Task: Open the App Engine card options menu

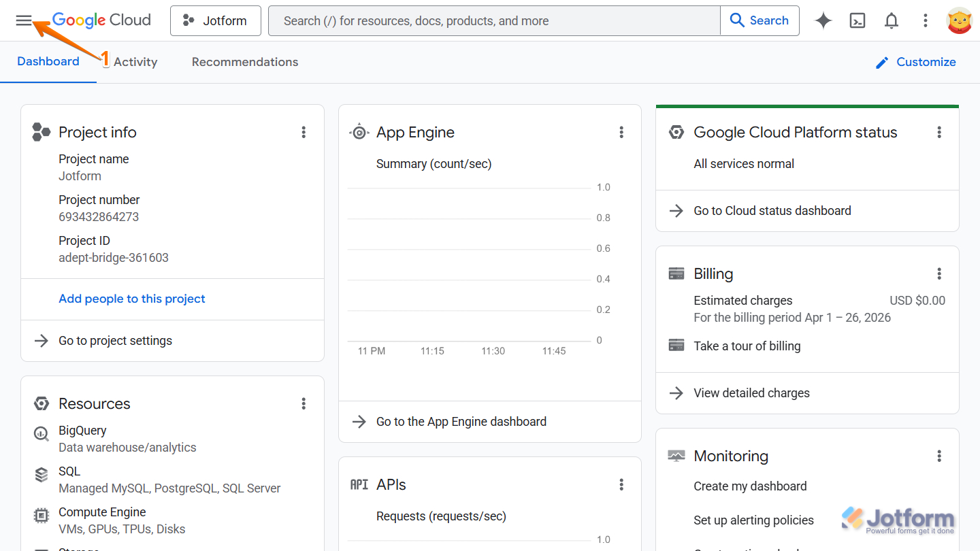Action: (x=621, y=132)
